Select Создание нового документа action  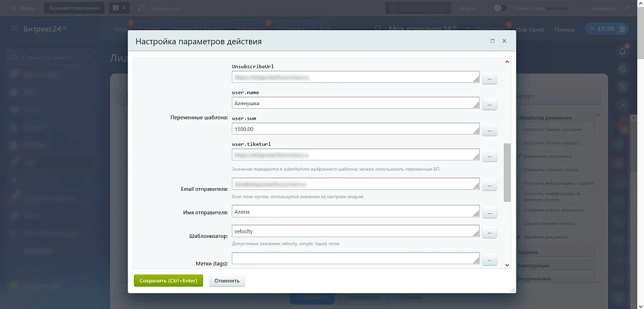point(553,210)
